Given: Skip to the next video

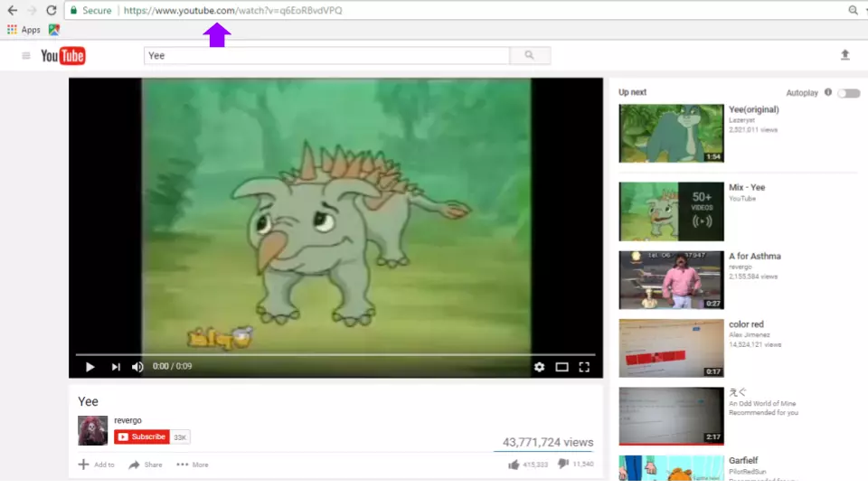Looking at the screenshot, I should click(115, 367).
